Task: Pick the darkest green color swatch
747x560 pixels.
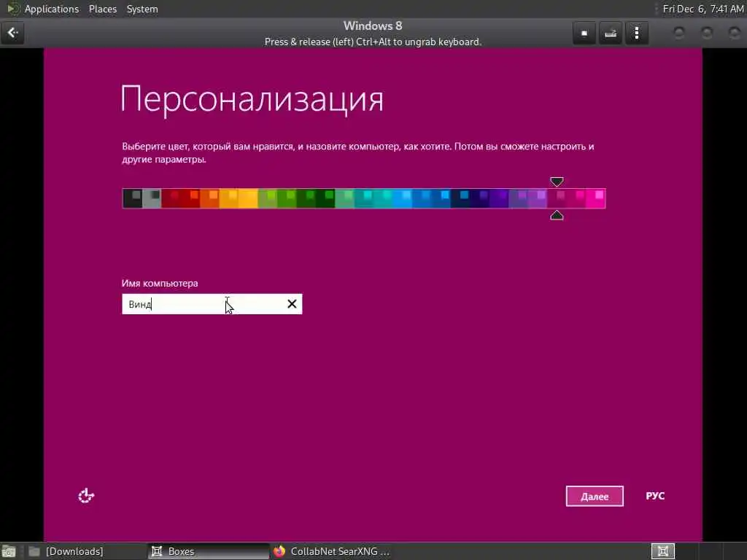Action: pos(325,198)
